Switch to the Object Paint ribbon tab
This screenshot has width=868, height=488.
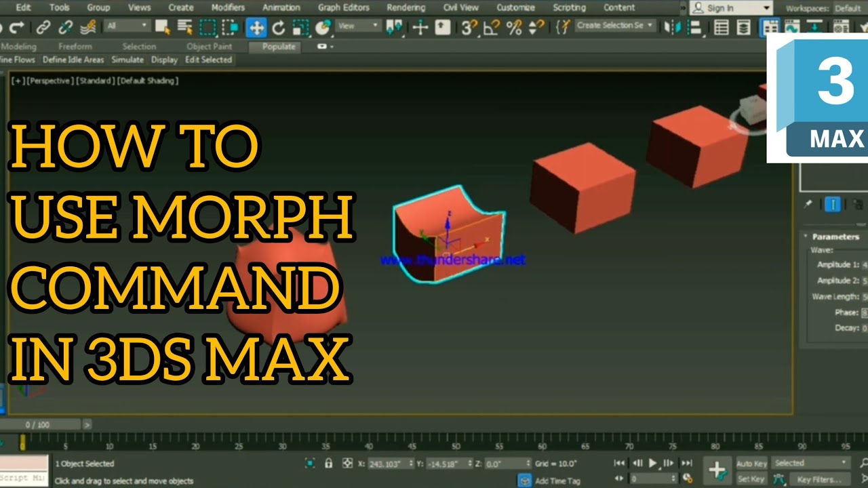pyautogui.click(x=209, y=47)
